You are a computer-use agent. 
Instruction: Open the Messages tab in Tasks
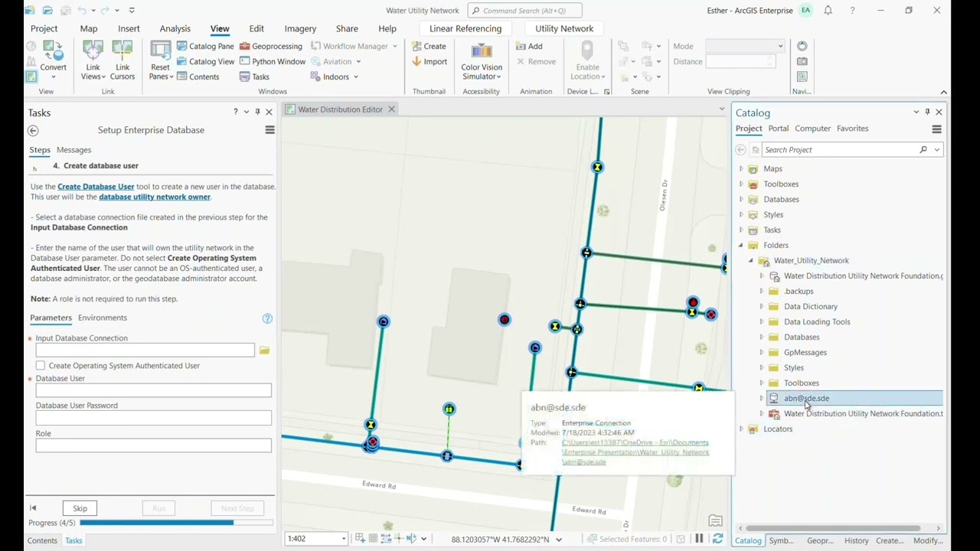[73, 150]
